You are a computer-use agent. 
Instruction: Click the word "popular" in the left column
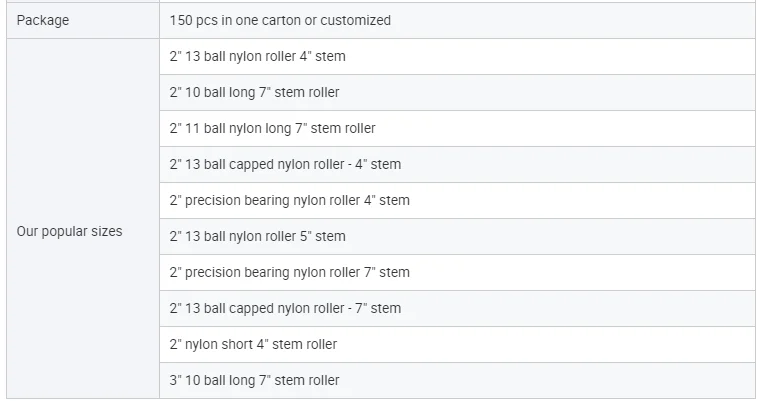(65, 231)
